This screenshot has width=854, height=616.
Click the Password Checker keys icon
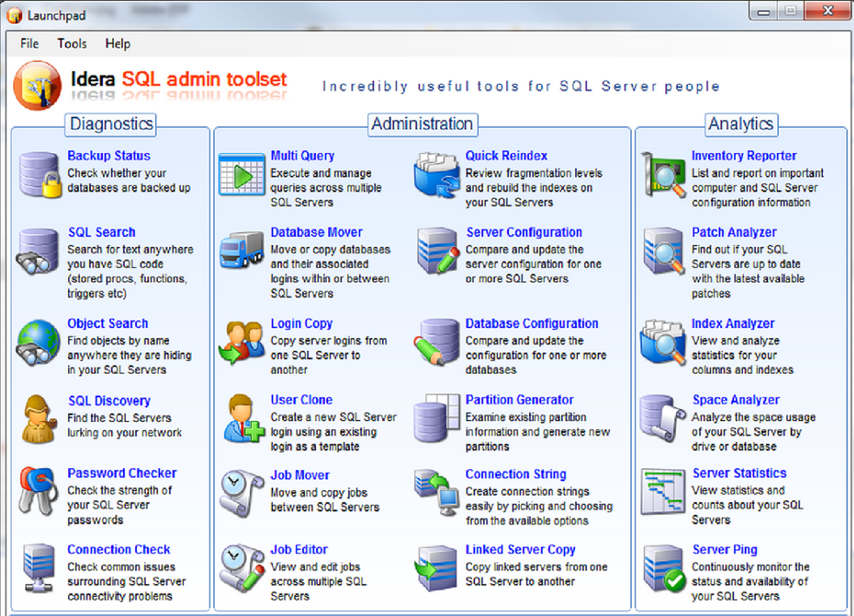[38, 491]
